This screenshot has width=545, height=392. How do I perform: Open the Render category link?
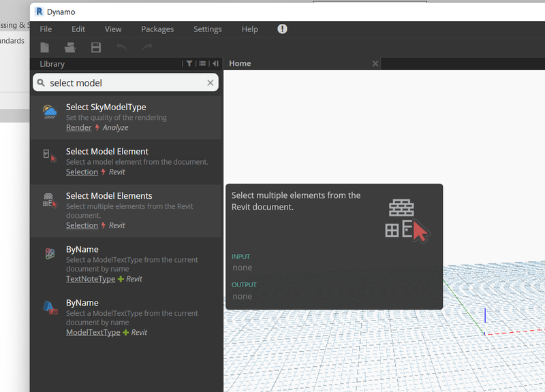pyautogui.click(x=79, y=127)
